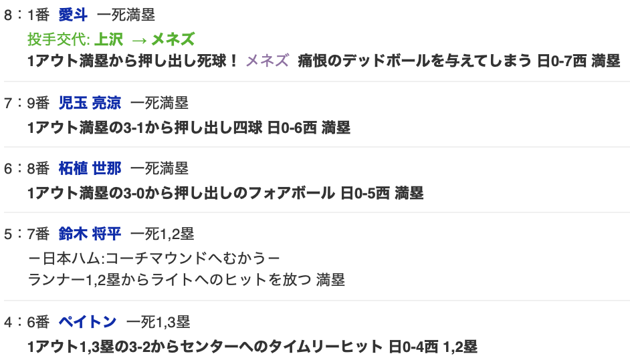Screen dimensions: 630x364
Task: Click the センターへのタイムリーヒット play text
Action: (252, 347)
